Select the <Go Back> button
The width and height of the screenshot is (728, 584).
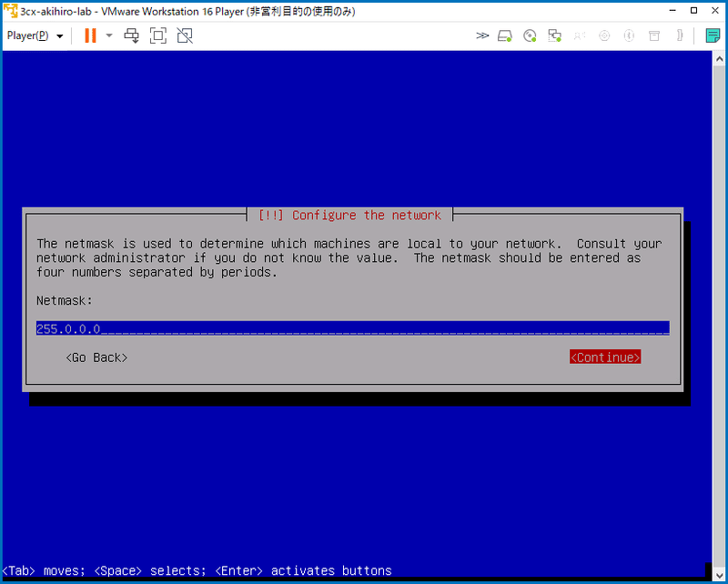point(96,357)
